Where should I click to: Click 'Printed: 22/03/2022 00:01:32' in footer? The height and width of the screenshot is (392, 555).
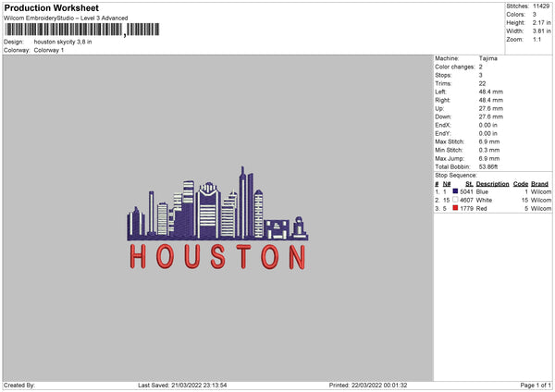tap(368, 386)
